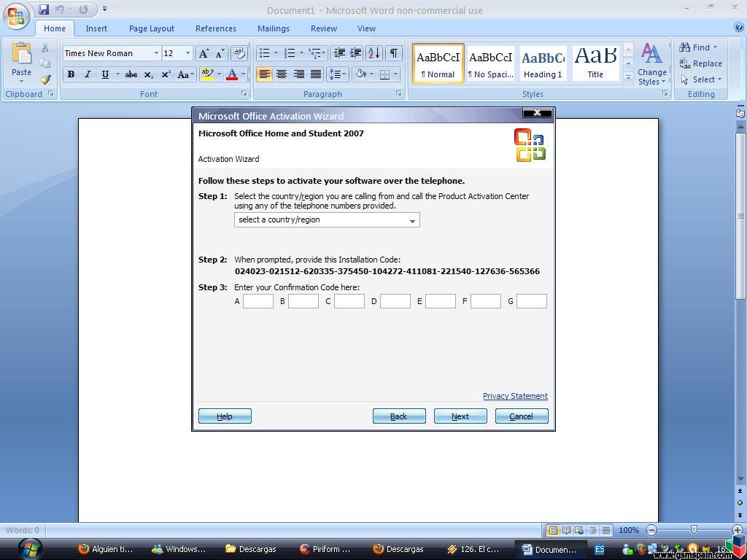Switch to the Page Layout tab
The height and width of the screenshot is (560, 747).
[152, 28]
